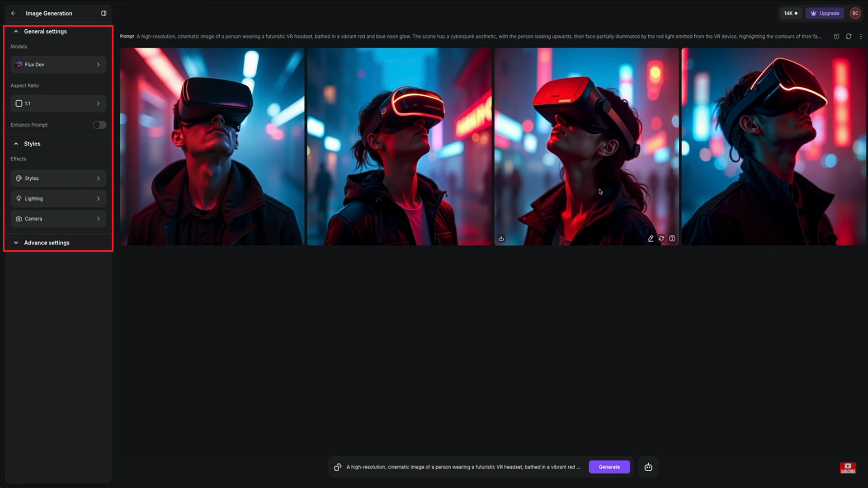The height and width of the screenshot is (488, 868).
Task: Open the three-dot menu beside the prompt
Action: pyautogui.click(x=861, y=37)
